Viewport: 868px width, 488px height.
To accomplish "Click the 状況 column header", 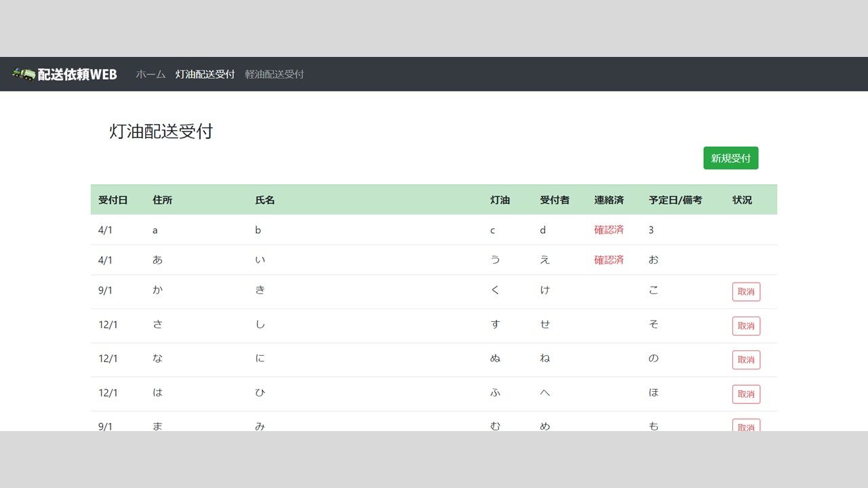I will click(x=742, y=200).
